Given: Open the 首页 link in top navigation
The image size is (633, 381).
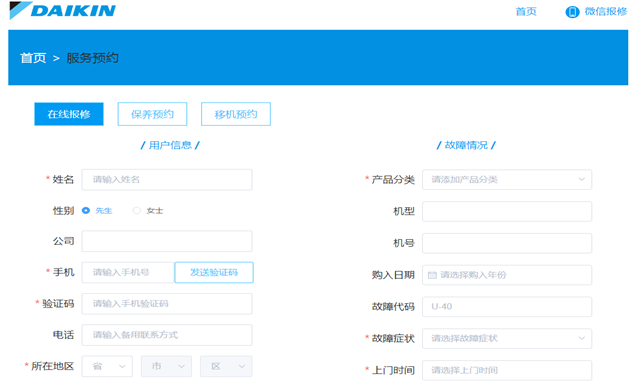Looking at the screenshot, I should click(526, 12).
